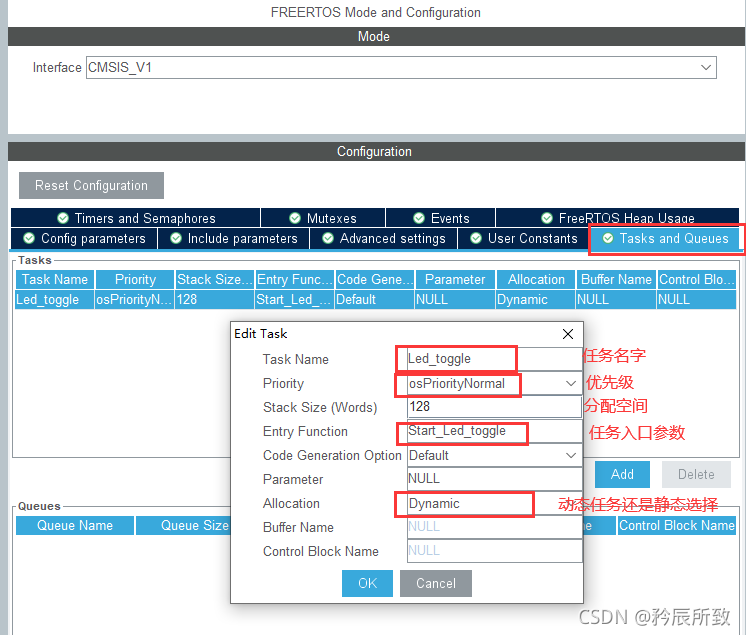The width and height of the screenshot is (746, 635).
Task: Click the Parameter field showing NULL
Action: (494, 479)
